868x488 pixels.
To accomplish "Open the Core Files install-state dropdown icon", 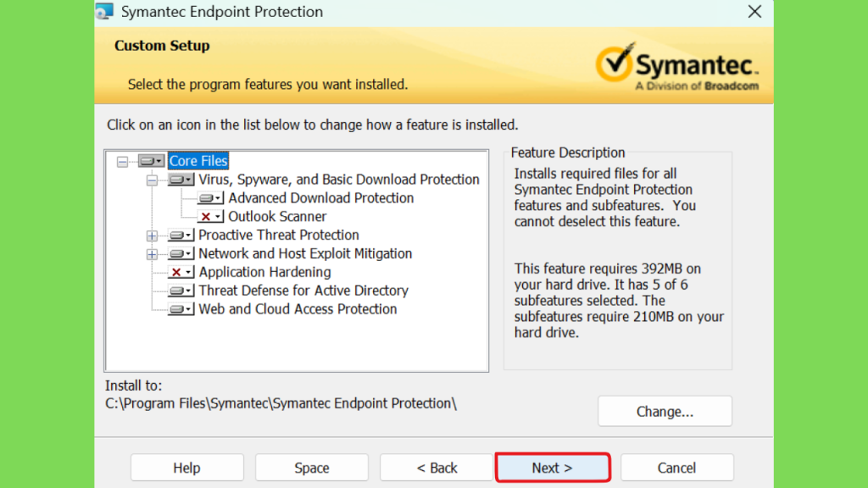I will click(x=151, y=161).
